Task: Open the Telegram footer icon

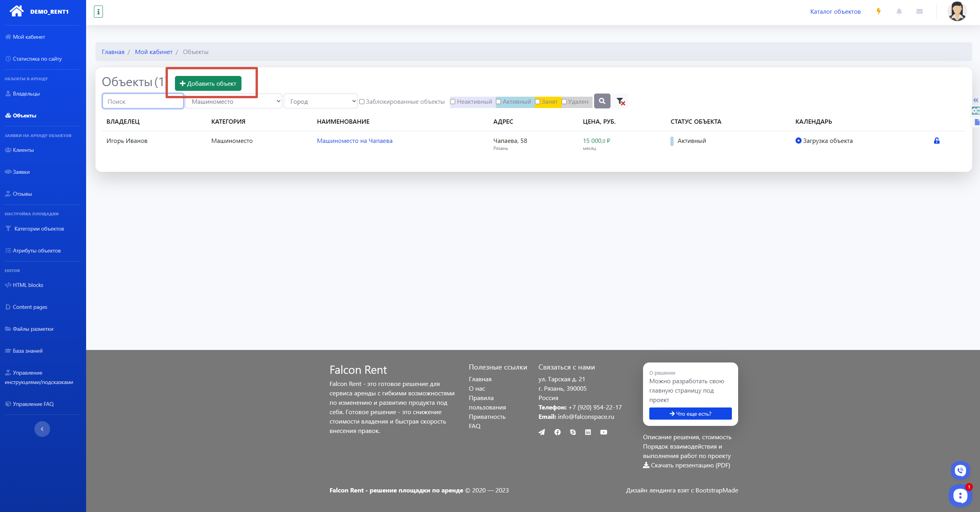Action: coord(542,432)
